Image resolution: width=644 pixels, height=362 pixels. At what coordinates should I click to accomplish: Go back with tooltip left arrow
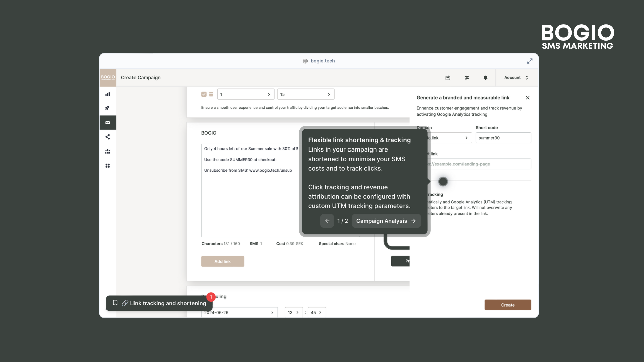(327, 221)
